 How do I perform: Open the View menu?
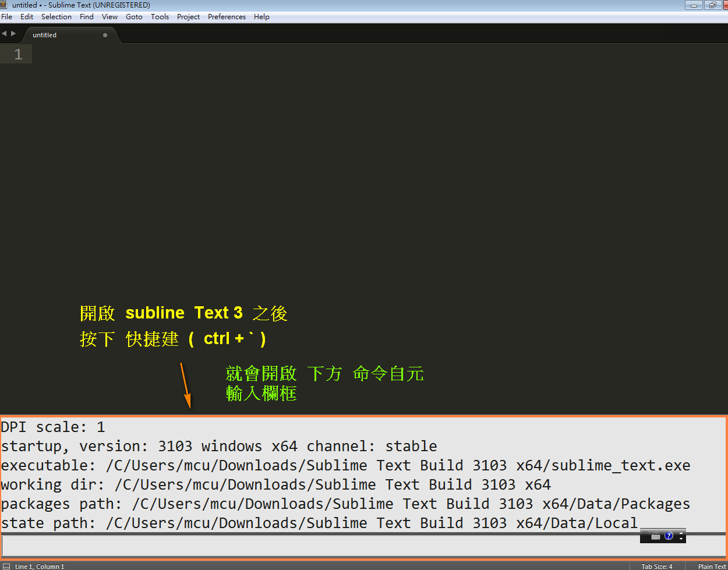pyautogui.click(x=110, y=17)
